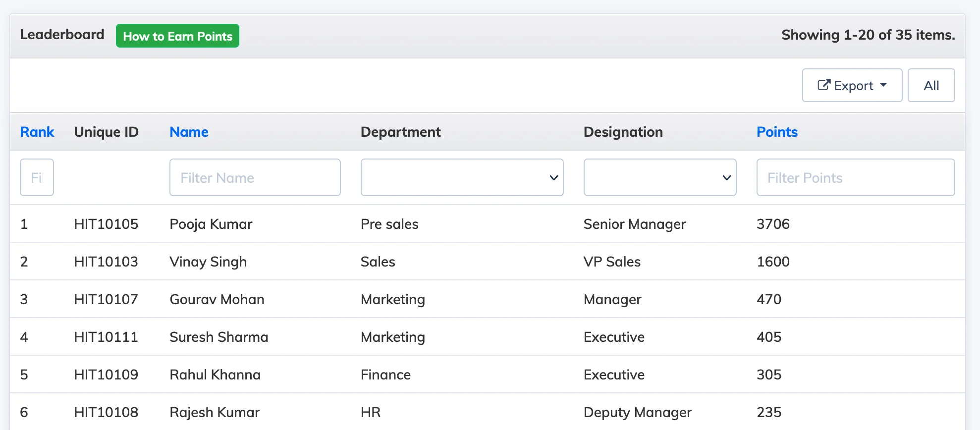The image size is (980, 430).
Task: Click the Showing 1-20 of 35 items text
Action: click(x=868, y=35)
